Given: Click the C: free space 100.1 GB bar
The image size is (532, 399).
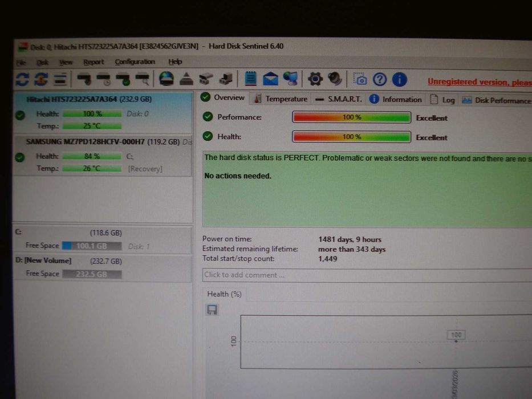Looking at the screenshot, I should (92, 246).
